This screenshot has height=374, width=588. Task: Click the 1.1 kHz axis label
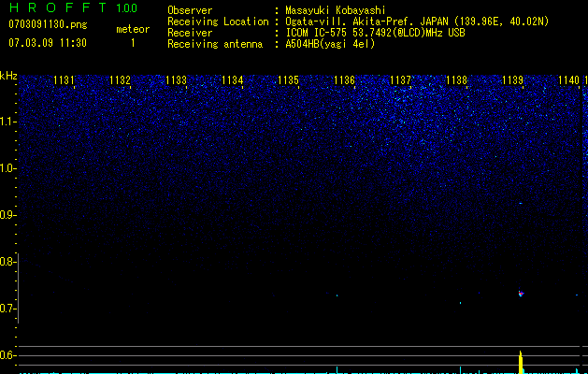(x=7, y=122)
